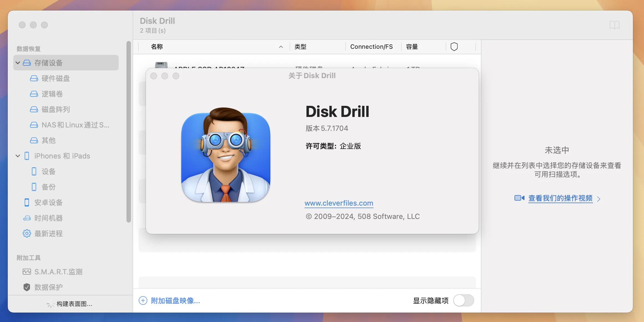The width and height of the screenshot is (644, 322).
Task: Click the S.M.A.R.T. monitor waveform icon
Action: pyautogui.click(x=27, y=272)
